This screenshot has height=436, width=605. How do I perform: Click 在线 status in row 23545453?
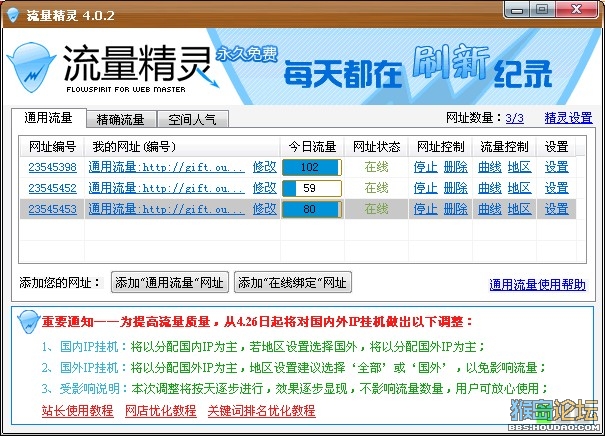376,209
